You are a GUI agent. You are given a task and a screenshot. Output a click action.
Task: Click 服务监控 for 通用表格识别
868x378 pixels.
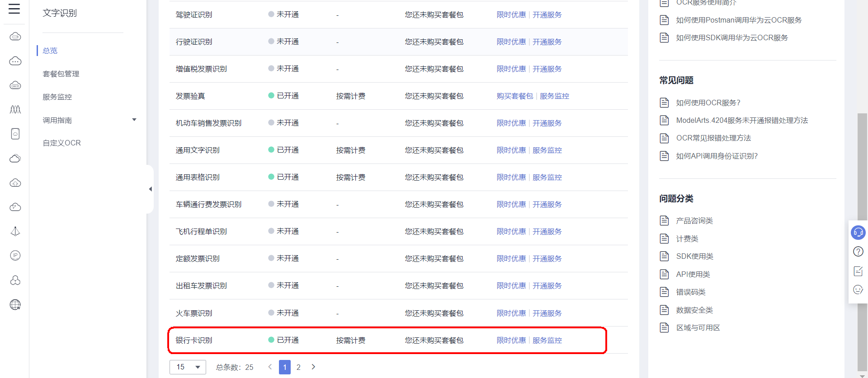[x=547, y=177]
